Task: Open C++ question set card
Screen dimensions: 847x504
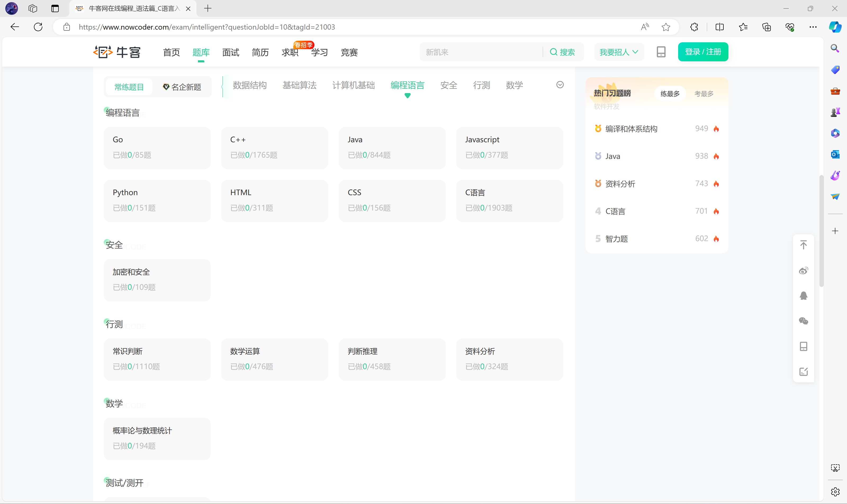Action: pyautogui.click(x=274, y=148)
